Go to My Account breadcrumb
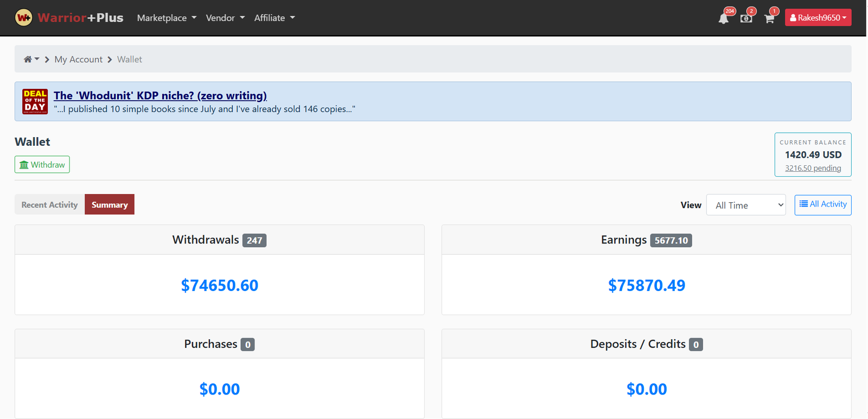The height and width of the screenshot is (419, 868). pos(78,59)
